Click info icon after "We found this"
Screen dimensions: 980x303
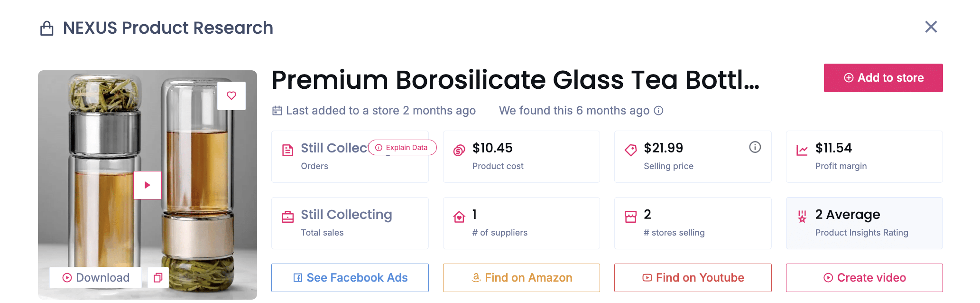coord(658,111)
